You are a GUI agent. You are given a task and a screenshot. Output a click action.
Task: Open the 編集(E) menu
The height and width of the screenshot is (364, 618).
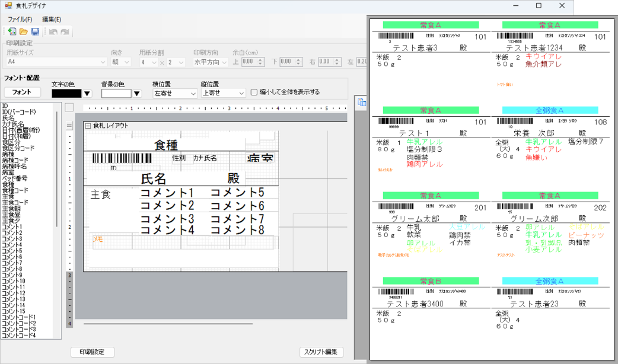coord(51,19)
